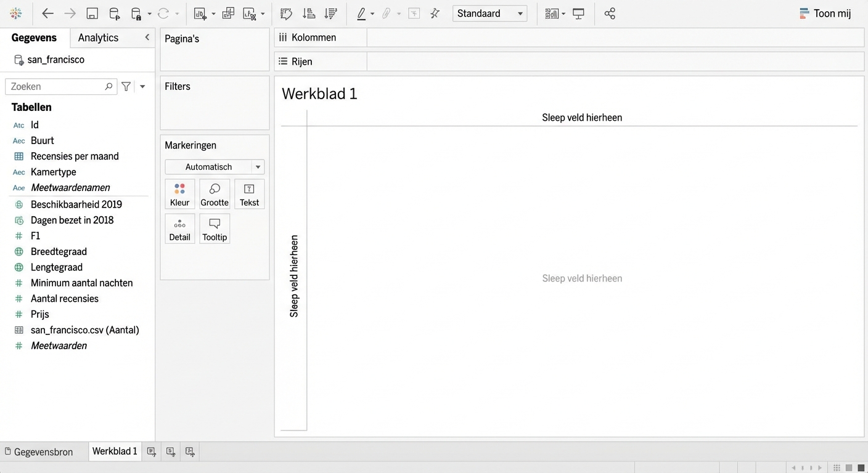Open the Standaard fit dropdown

[489, 14]
